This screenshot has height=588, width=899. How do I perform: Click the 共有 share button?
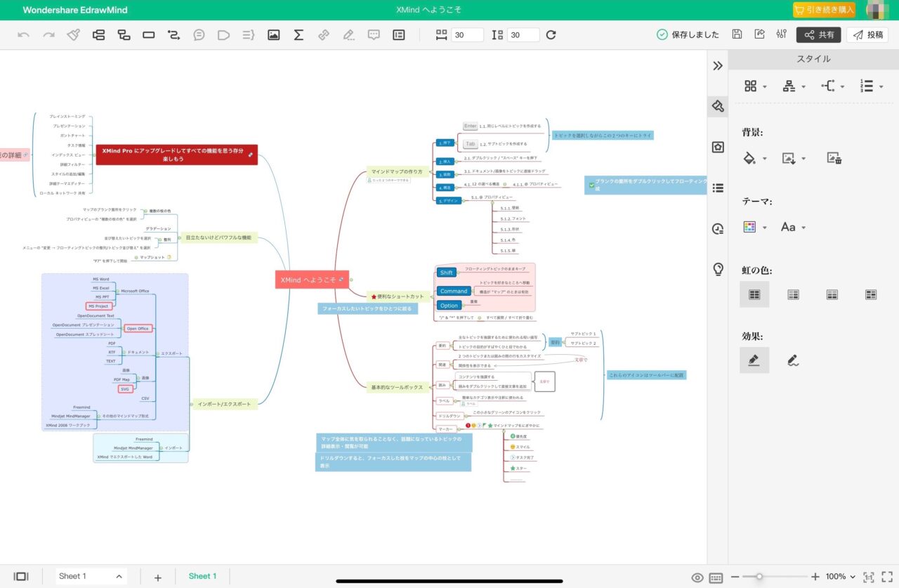click(818, 34)
